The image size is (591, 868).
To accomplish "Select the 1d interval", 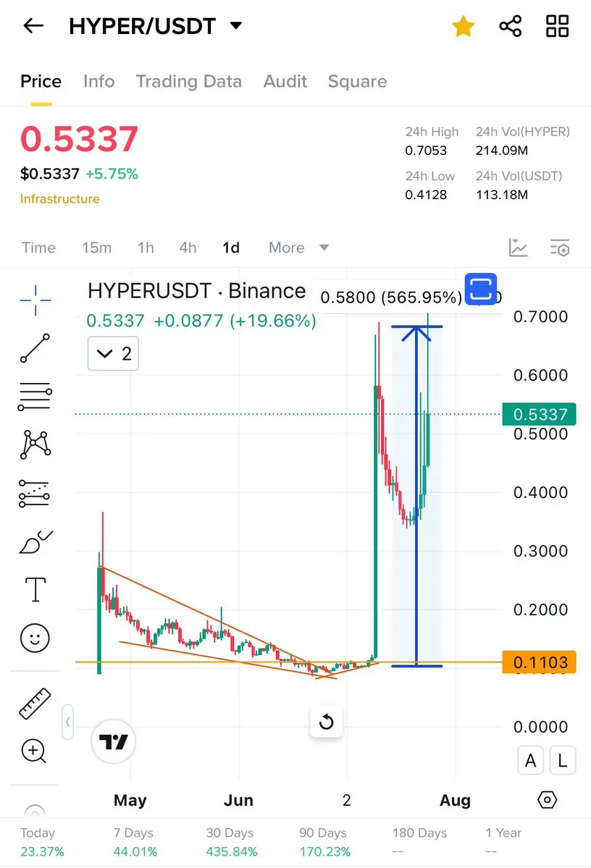I will pyautogui.click(x=231, y=248).
